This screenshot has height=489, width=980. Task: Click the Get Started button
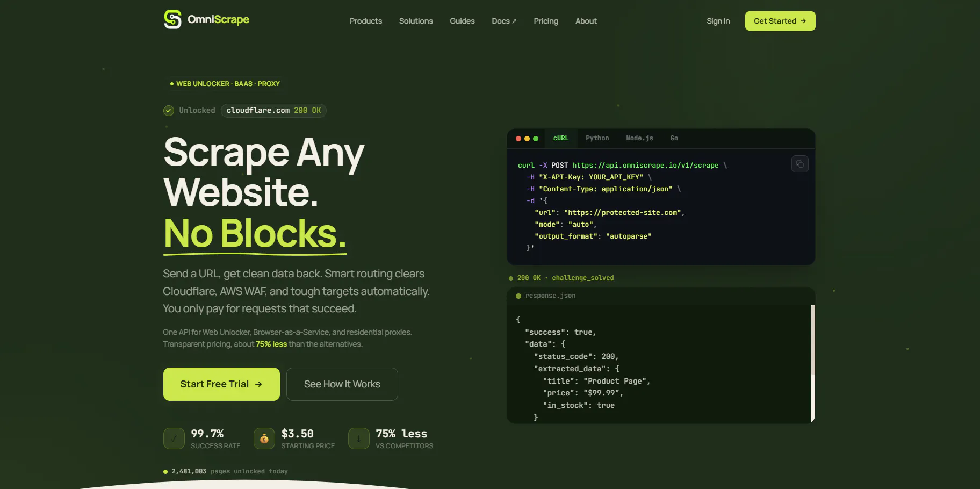click(x=780, y=21)
